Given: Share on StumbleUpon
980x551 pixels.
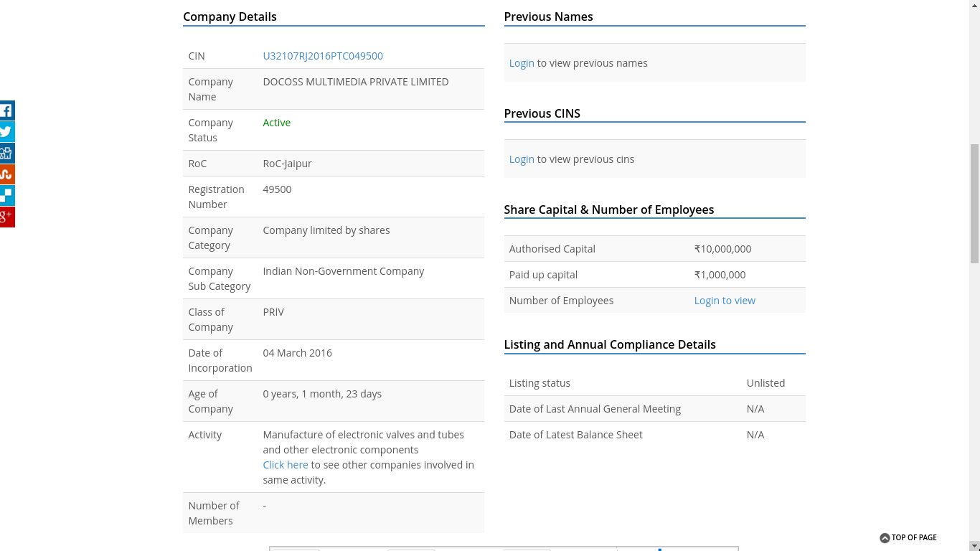Looking at the screenshot, I should point(6,174).
